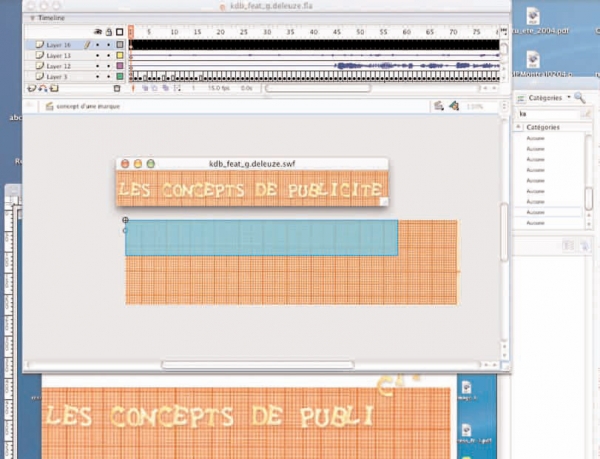Enable the Onion Skin button
Image resolution: width=600 pixels, height=459 pixels.
145,88
